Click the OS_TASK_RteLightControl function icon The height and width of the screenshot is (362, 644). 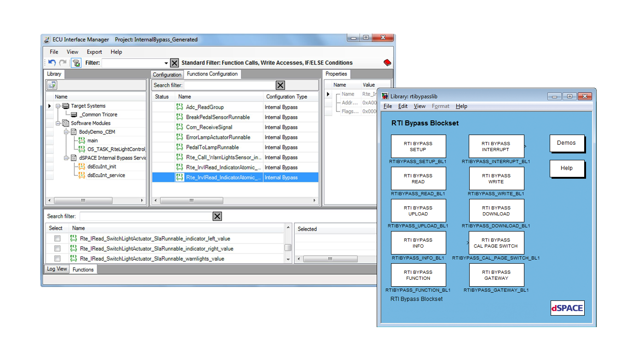[x=82, y=149]
